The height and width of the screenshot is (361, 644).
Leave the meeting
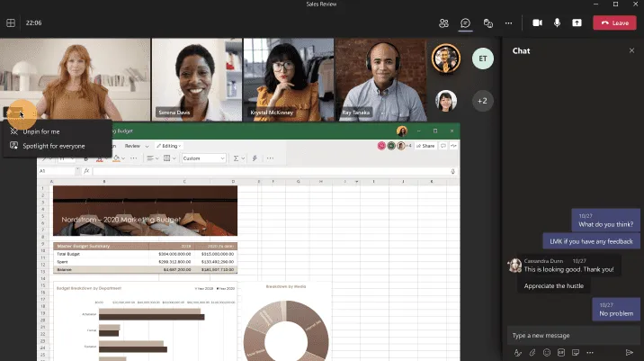click(x=614, y=23)
